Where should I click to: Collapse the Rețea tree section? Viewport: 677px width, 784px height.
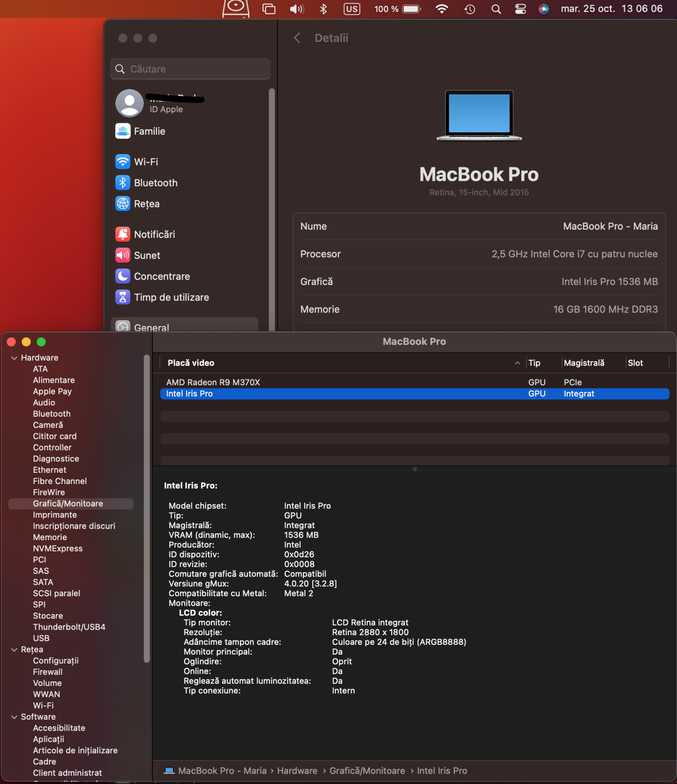point(15,650)
